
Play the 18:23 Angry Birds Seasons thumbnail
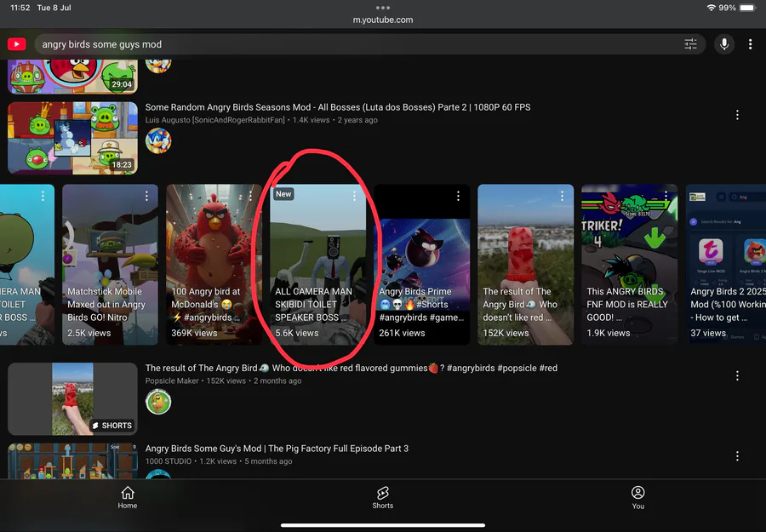[x=73, y=138]
